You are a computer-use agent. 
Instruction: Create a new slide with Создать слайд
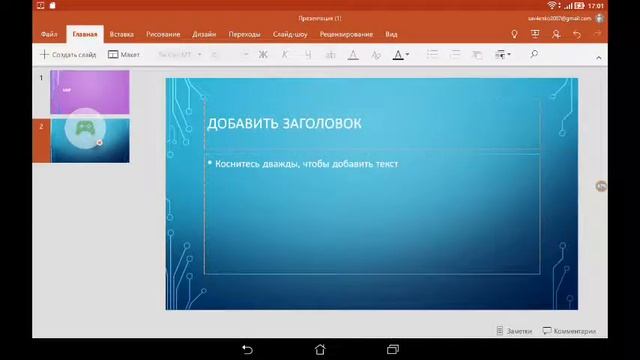click(x=68, y=54)
